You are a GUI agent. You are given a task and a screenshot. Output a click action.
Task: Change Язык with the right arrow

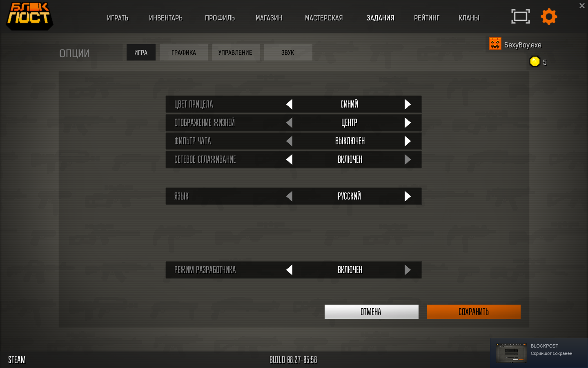pos(408,196)
